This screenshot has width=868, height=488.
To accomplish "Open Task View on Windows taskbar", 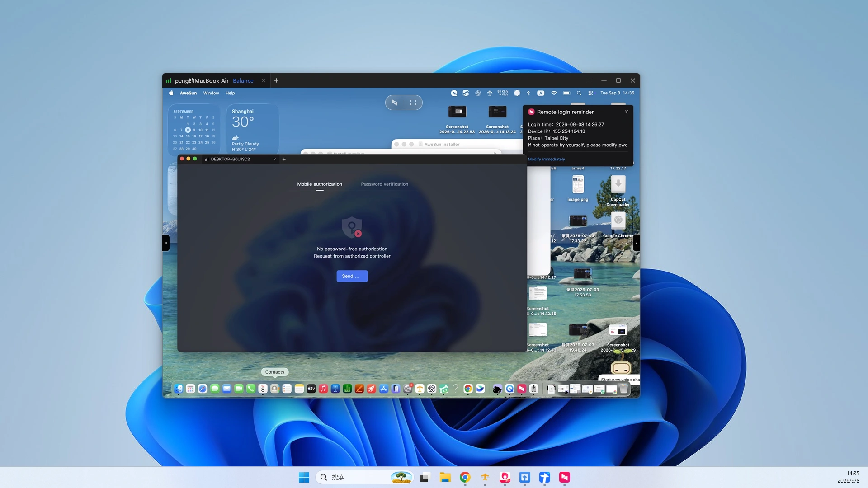I will click(x=425, y=477).
